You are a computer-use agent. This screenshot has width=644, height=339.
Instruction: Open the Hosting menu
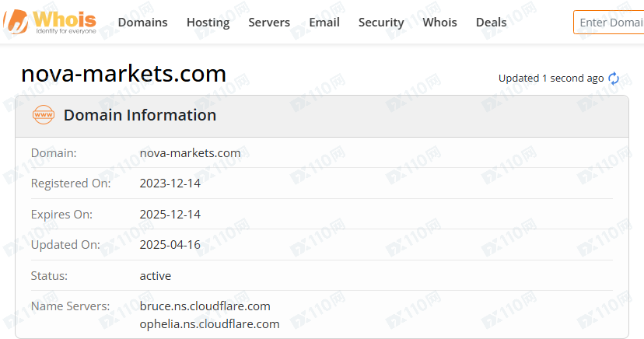[x=208, y=23]
